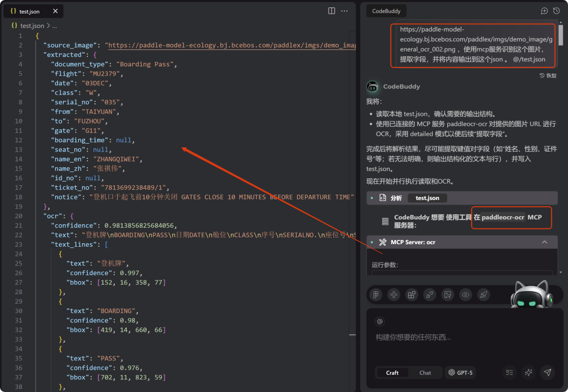
Task: Click the confidence value 0.9813856825684056
Action: coord(139,225)
